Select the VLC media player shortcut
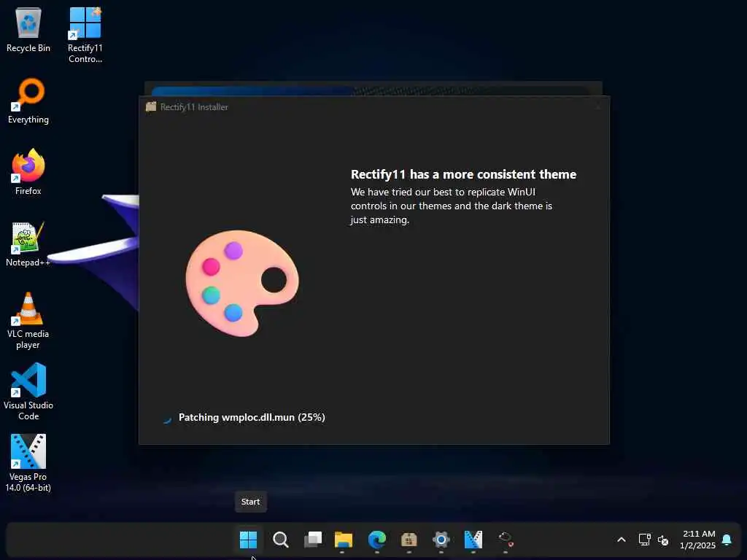The height and width of the screenshot is (560, 747). [x=28, y=321]
